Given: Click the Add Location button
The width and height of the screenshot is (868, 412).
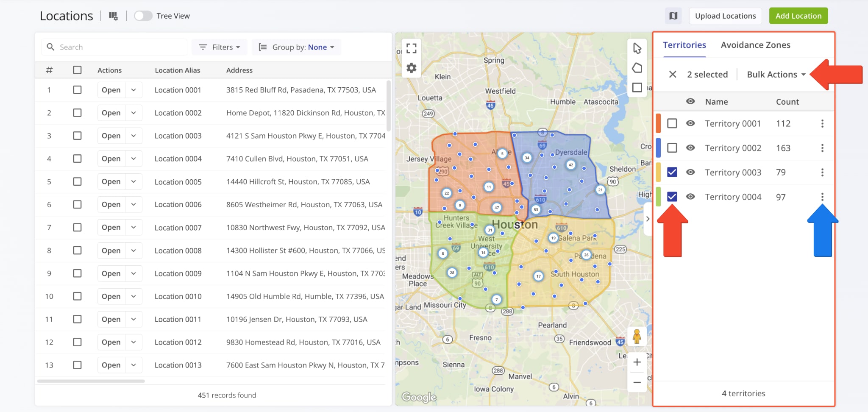Looking at the screenshot, I should coord(798,16).
